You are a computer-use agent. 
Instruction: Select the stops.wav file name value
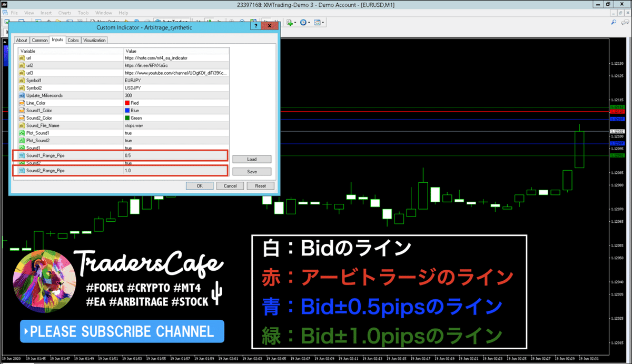[x=134, y=125]
